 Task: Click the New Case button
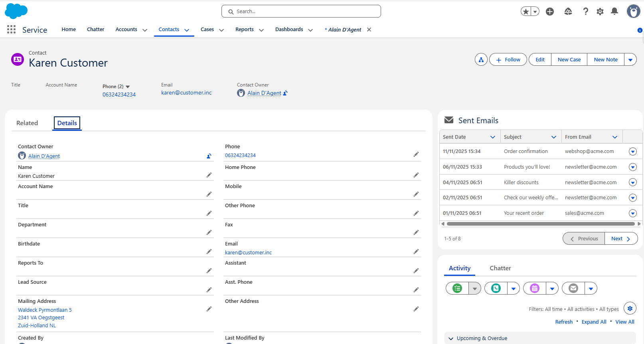point(569,60)
